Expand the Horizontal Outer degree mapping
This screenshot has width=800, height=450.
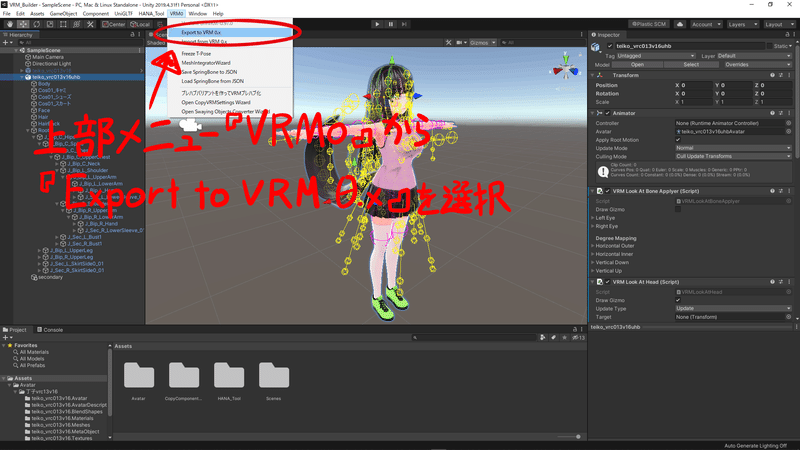click(593, 246)
